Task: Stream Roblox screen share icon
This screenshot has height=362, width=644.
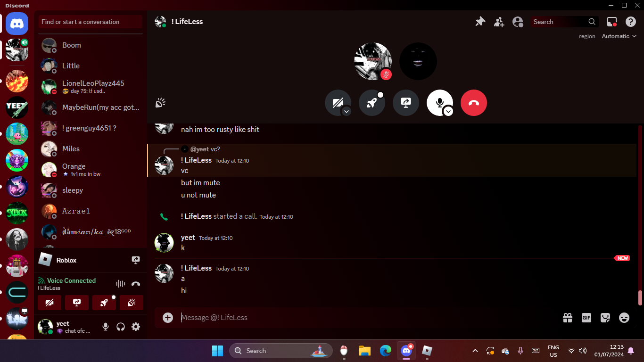Action: pyautogui.click(x=136, y=260)
